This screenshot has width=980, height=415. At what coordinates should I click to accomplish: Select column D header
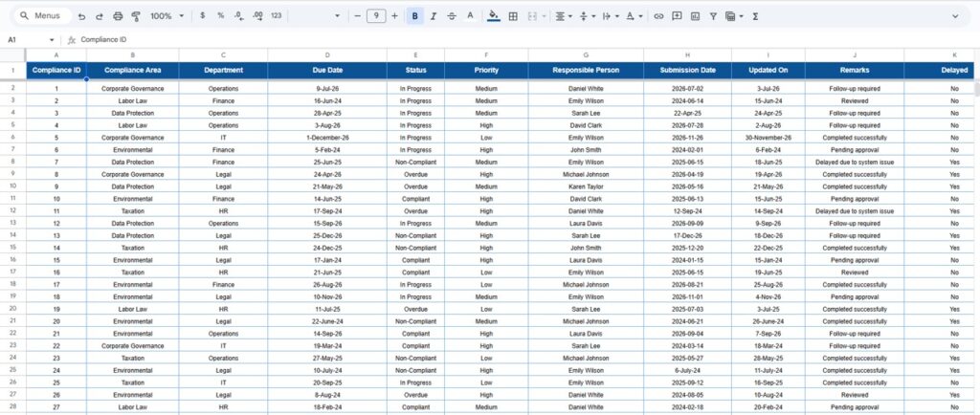327,55
